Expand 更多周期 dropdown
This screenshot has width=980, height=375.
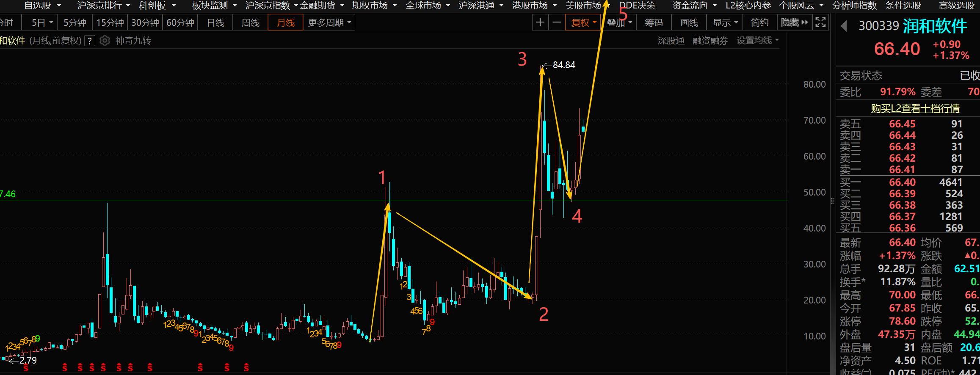329,22
